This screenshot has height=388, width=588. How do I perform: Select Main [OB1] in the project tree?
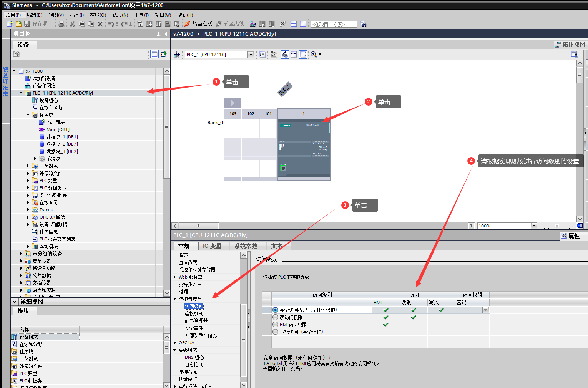[58, 129]
